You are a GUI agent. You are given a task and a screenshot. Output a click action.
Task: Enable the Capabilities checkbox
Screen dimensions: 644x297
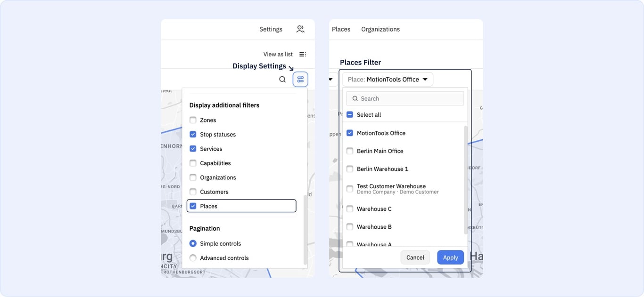(193, 163)
